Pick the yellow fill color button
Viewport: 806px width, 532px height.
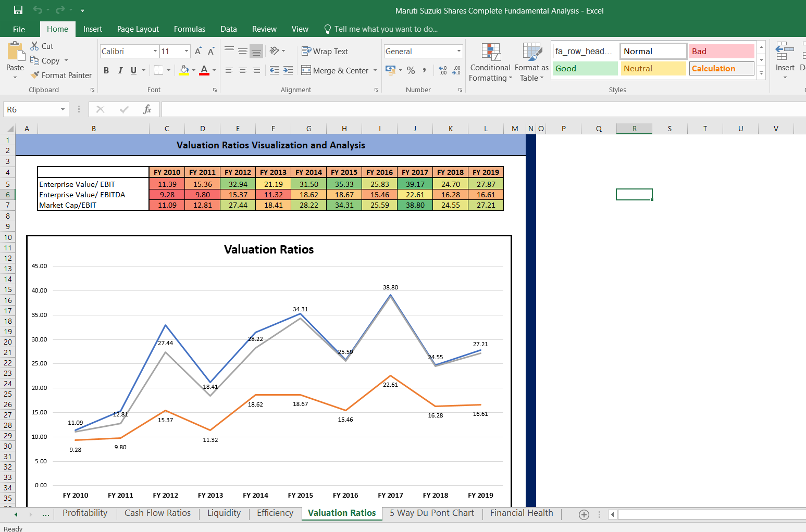coord(184,70)
